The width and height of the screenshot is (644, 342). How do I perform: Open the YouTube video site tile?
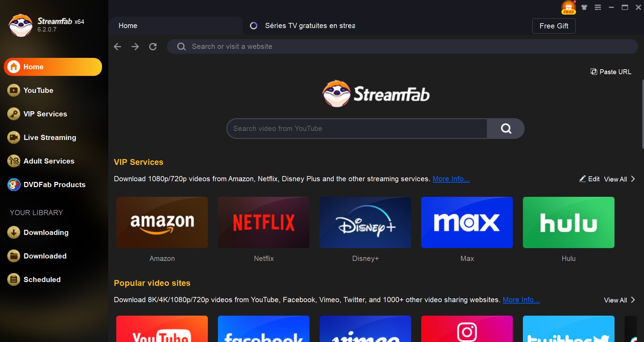pyautogui.click(x=162, y=329)
